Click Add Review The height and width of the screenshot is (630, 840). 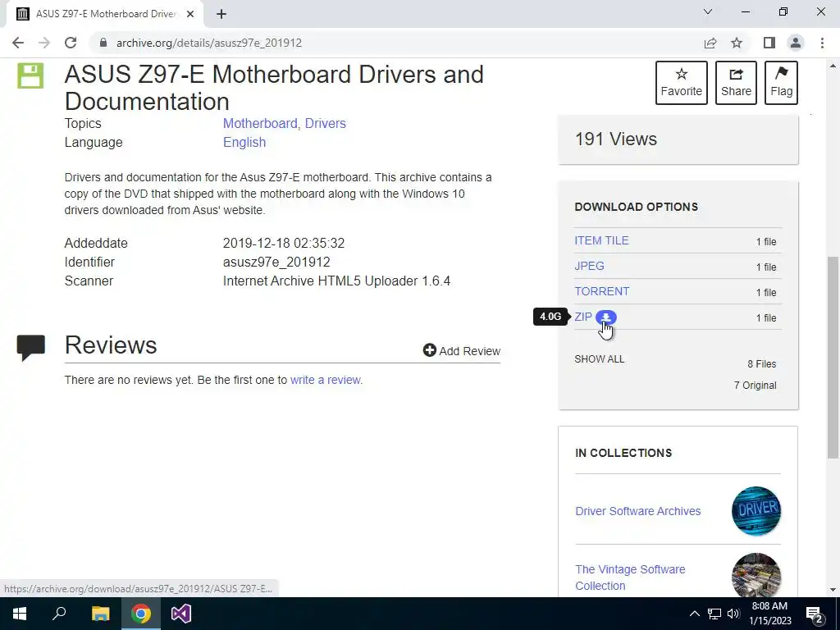click(x=462, y=351)
